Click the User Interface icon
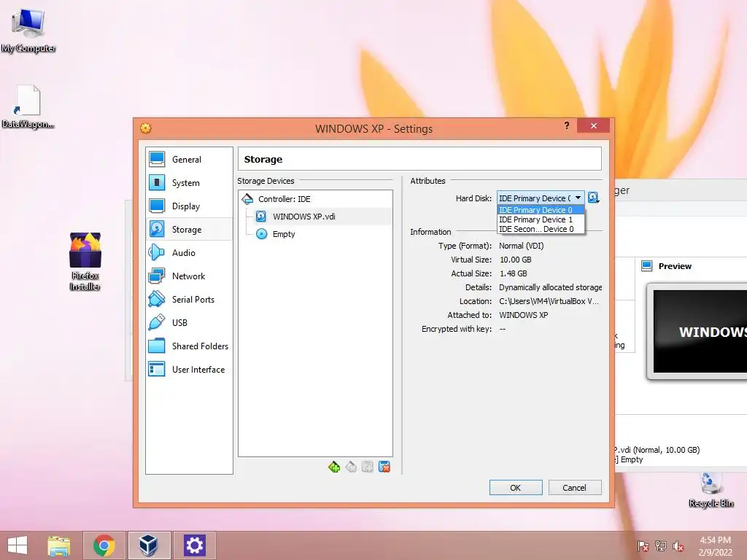This screenshot has width=747, height=560. pos(156,370)
